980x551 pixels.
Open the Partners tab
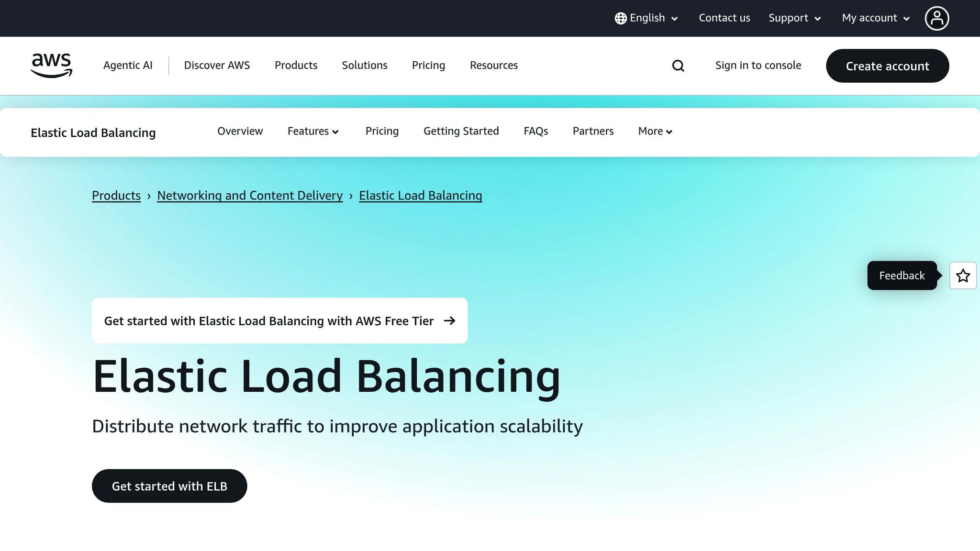[x=593, y=131]
